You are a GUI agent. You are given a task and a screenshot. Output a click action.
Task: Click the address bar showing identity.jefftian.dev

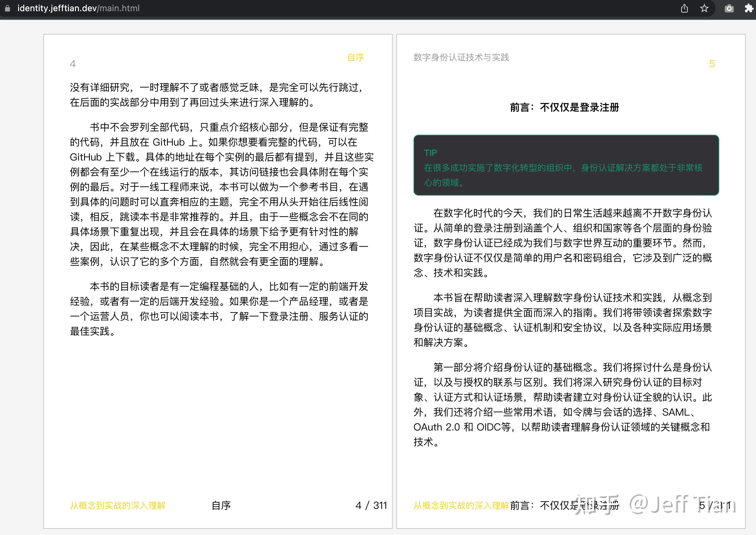(x=57, y=8)
